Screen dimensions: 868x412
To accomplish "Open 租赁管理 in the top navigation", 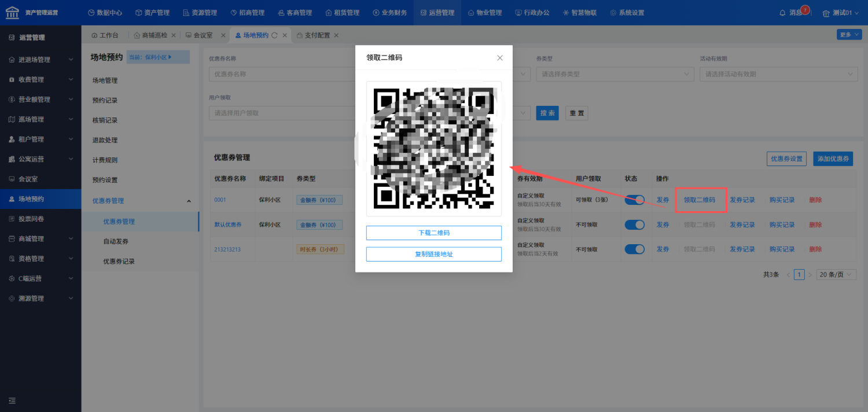I will click(343, 13).
